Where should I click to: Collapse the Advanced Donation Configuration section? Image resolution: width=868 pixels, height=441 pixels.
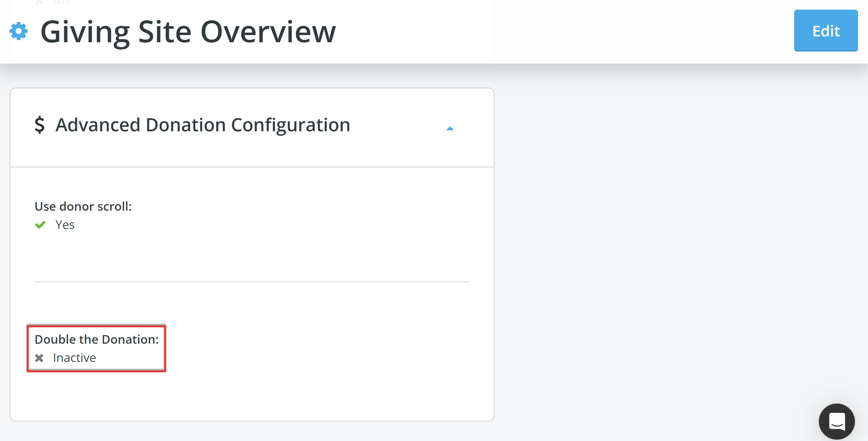point(450,129)
